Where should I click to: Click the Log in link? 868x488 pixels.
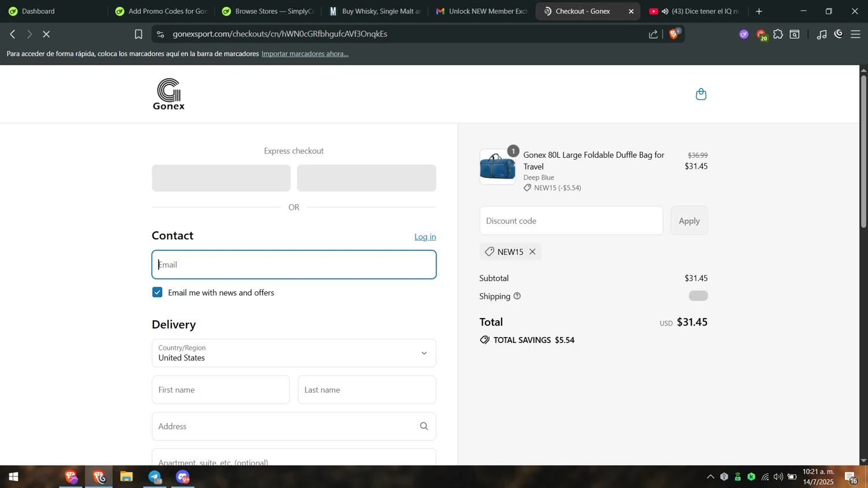tap(425, 236)
